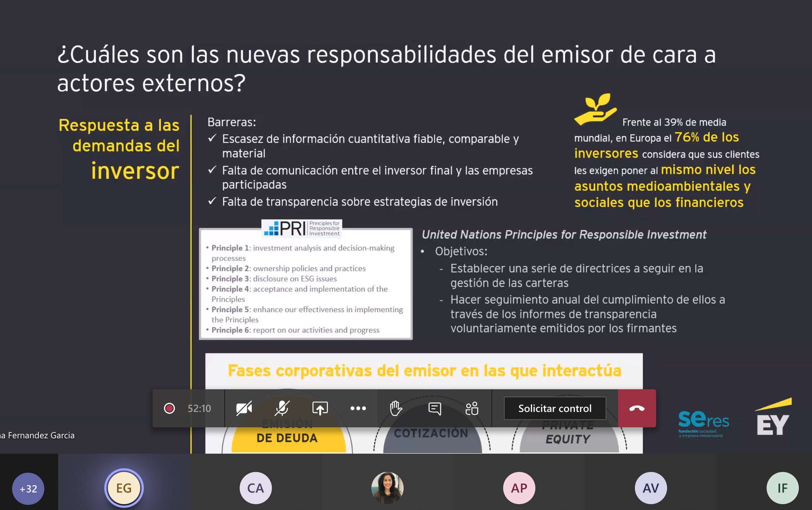Click the red recording indicator
This screenshot has height=510, width=812.
(x=169, y=408)
